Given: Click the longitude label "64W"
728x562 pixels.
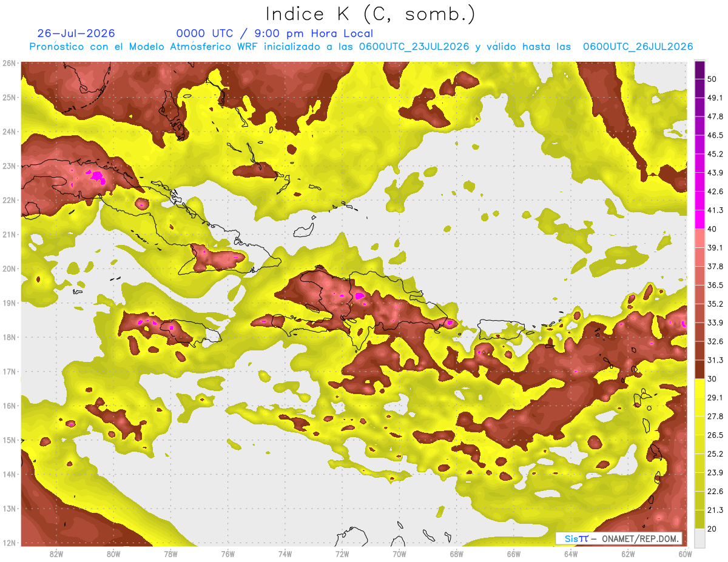Looking at the screenshot, I should (571, 554).
